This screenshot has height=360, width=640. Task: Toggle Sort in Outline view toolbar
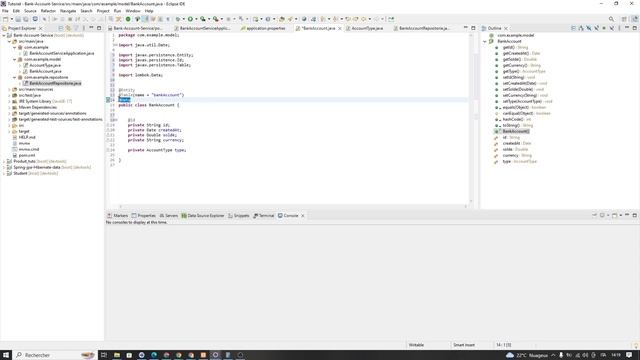coord(581,28)
